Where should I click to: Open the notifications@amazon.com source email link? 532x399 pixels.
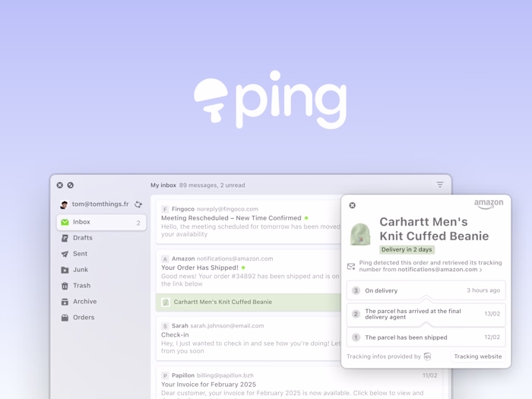[x=440, y=270]
